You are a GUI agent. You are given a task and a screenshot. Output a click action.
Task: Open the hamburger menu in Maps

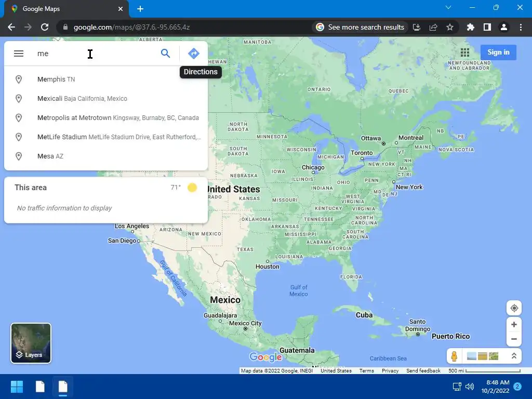click(19, 54)
